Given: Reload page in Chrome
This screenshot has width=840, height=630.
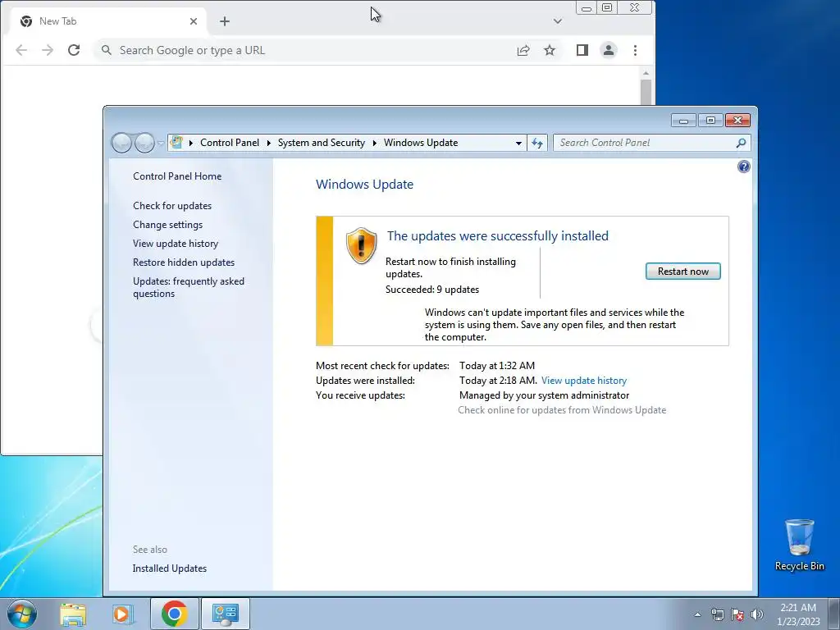Looking at the screenshot, I should (74, 50).
